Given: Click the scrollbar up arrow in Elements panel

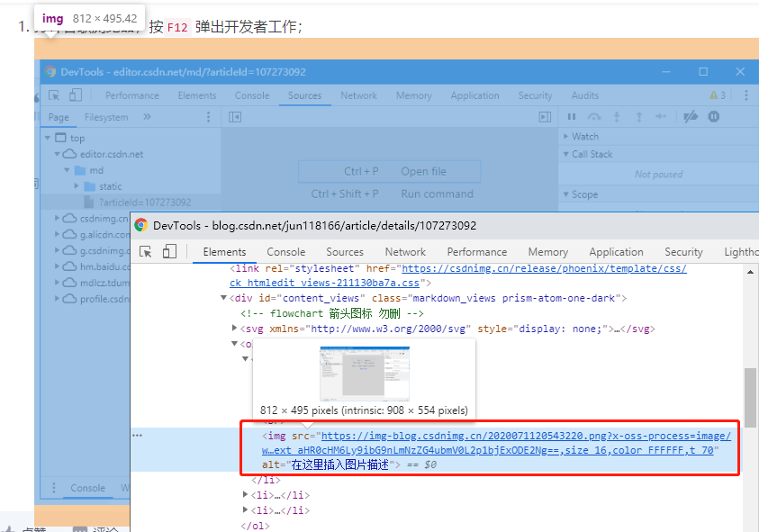Looking at the screenshot, I should (750, 272).
